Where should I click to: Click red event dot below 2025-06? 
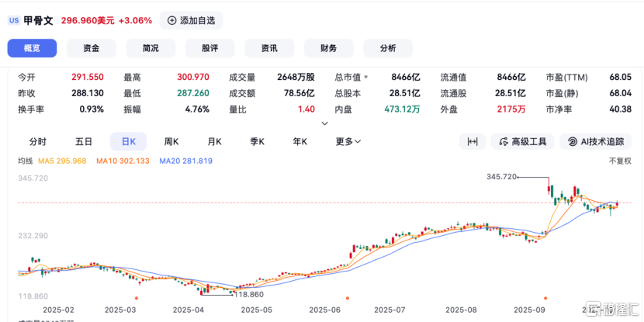(347, 297)
